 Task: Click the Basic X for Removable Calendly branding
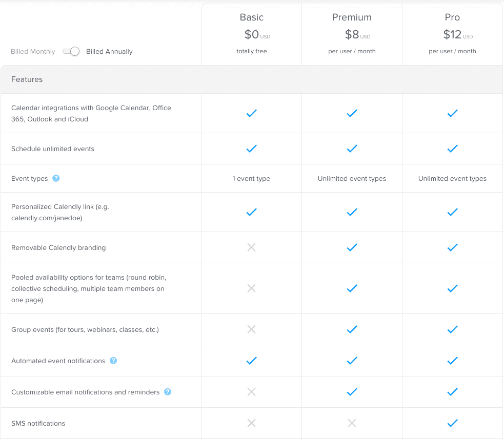[x=251, y=247]
